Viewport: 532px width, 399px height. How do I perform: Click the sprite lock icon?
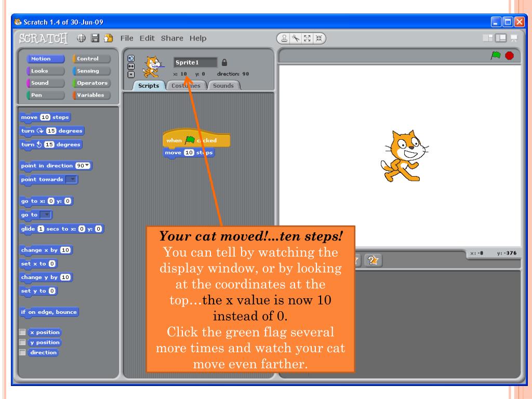point(224,62)
